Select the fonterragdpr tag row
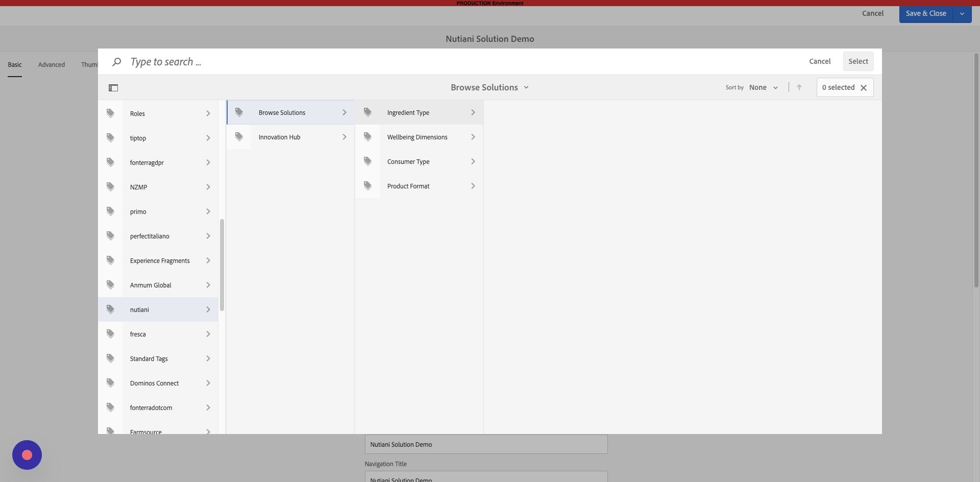The width and height of the screenshot is (980, 482). [158, 162]
